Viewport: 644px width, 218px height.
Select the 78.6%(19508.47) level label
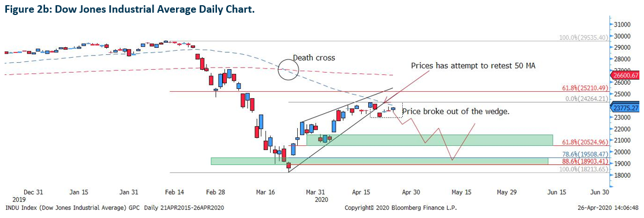point(583,155)
